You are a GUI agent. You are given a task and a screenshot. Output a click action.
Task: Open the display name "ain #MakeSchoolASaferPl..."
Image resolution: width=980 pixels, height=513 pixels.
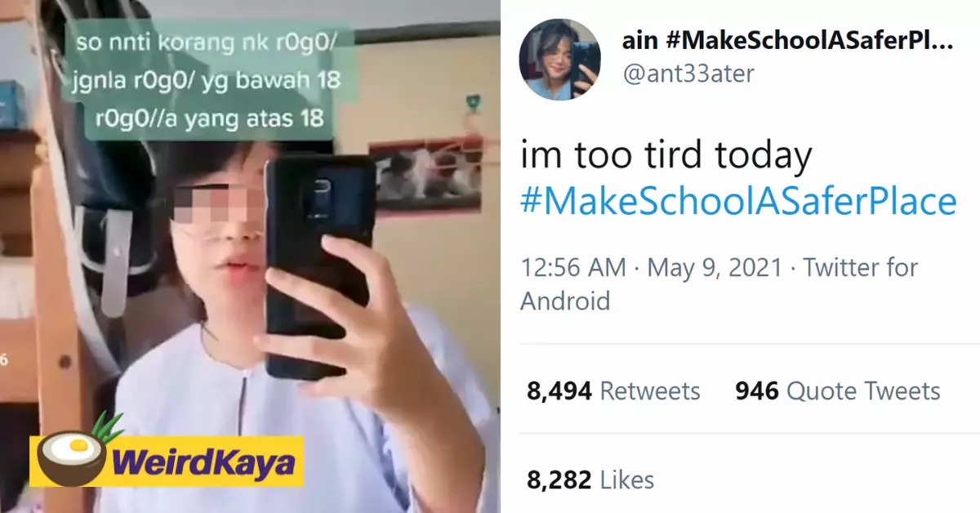click(789, 40)
